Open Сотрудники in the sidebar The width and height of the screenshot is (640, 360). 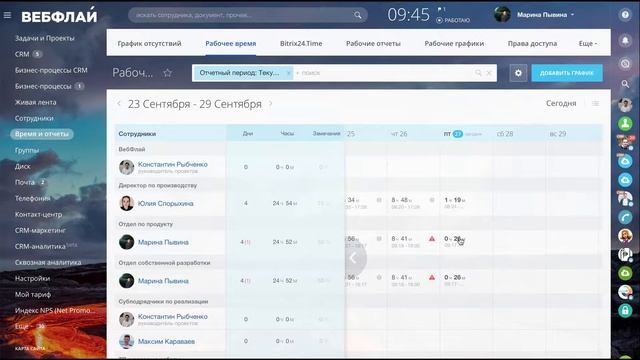pyautogui.click(x=34, y=118)
